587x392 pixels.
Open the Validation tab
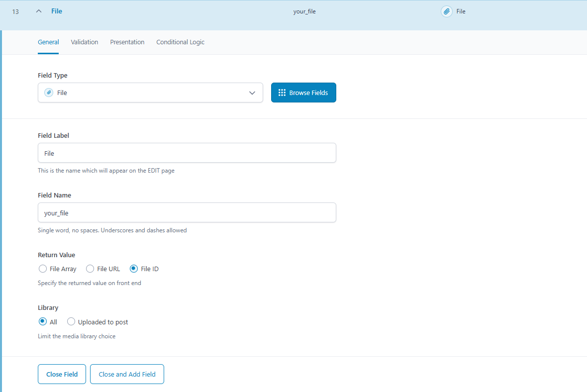(x=85, y=42)
